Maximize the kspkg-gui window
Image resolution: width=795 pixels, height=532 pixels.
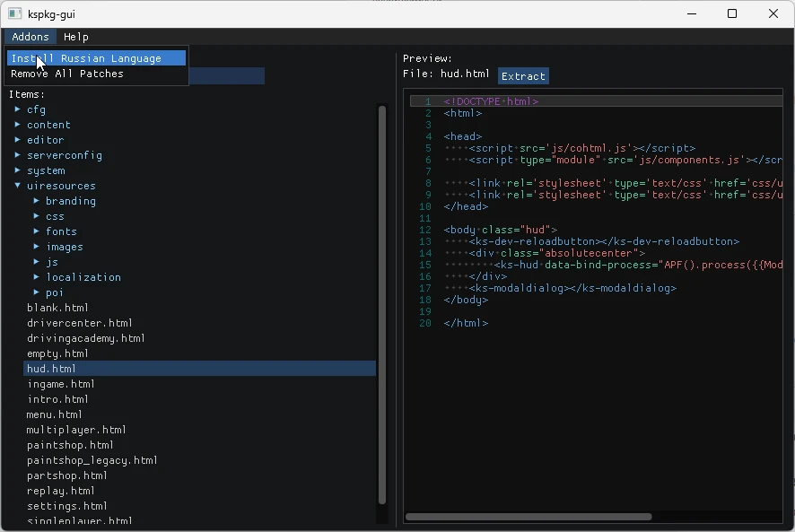(732, 13)
